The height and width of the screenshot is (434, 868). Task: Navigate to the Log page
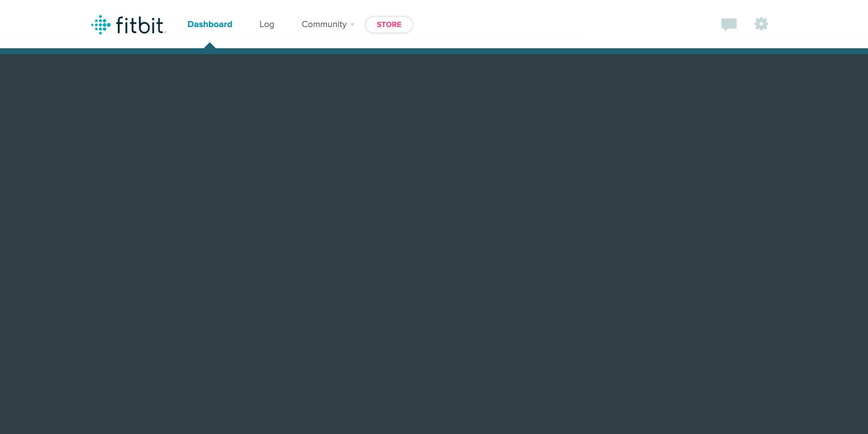(x=266, y=24)
